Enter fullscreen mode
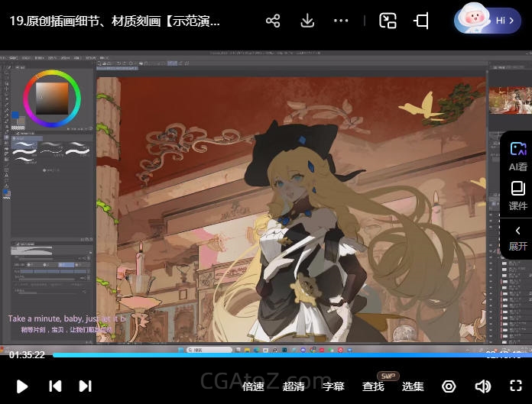Image resolution: width=532 pixels, height=404 pixels. (516, 386)
